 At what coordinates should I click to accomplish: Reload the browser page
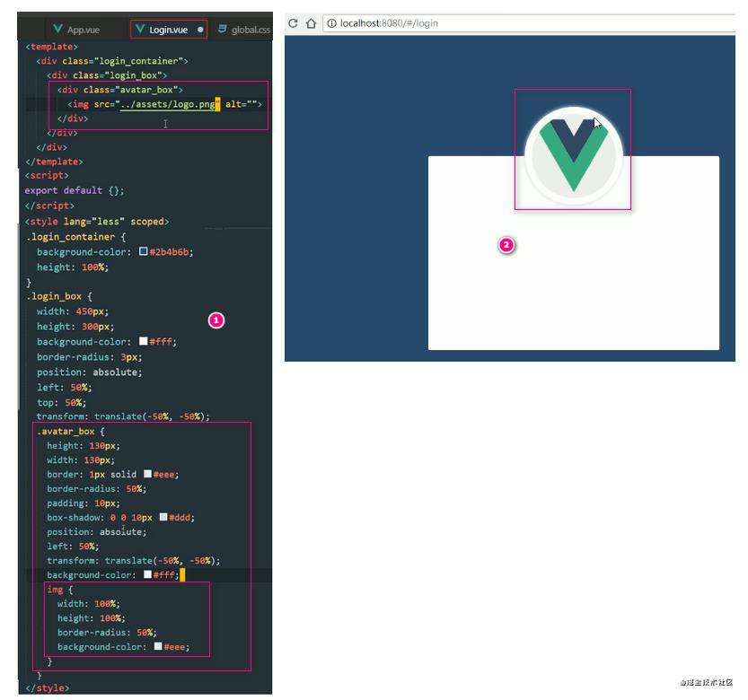[x=293, y=23]
